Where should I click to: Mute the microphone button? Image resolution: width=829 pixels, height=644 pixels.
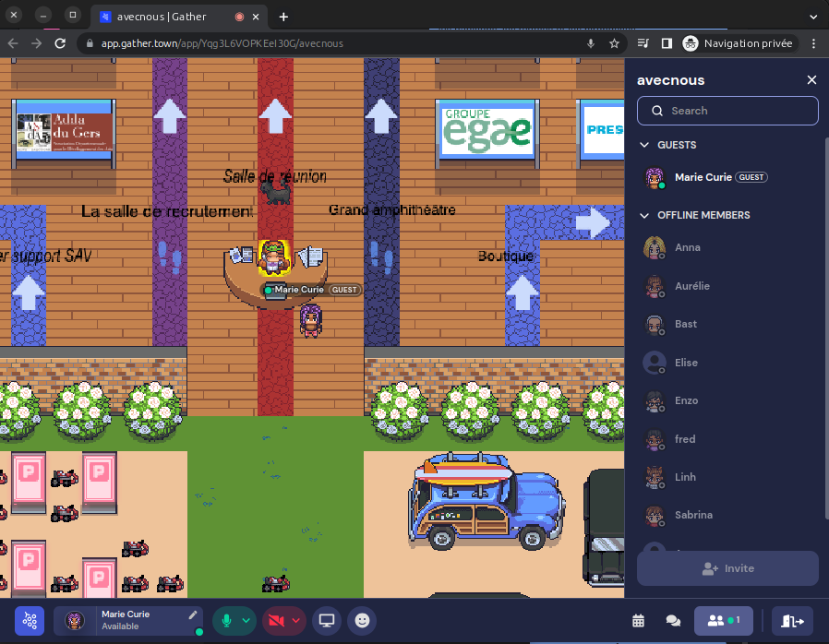226,621
